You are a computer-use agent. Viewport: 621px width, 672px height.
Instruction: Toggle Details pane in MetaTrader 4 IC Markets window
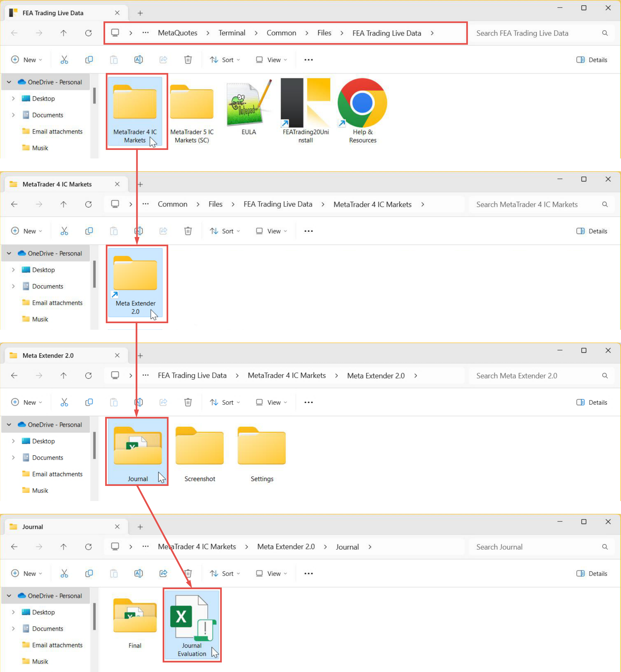[x=592, y=231]
